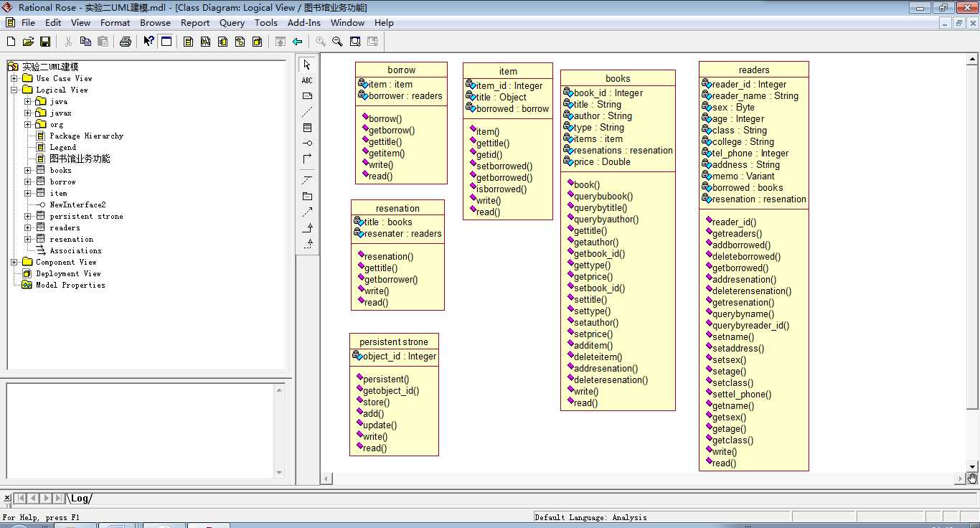Screen dimensions: 980x528
Task: Select NewInterface2 in browser tree
Action: [77, 204]
